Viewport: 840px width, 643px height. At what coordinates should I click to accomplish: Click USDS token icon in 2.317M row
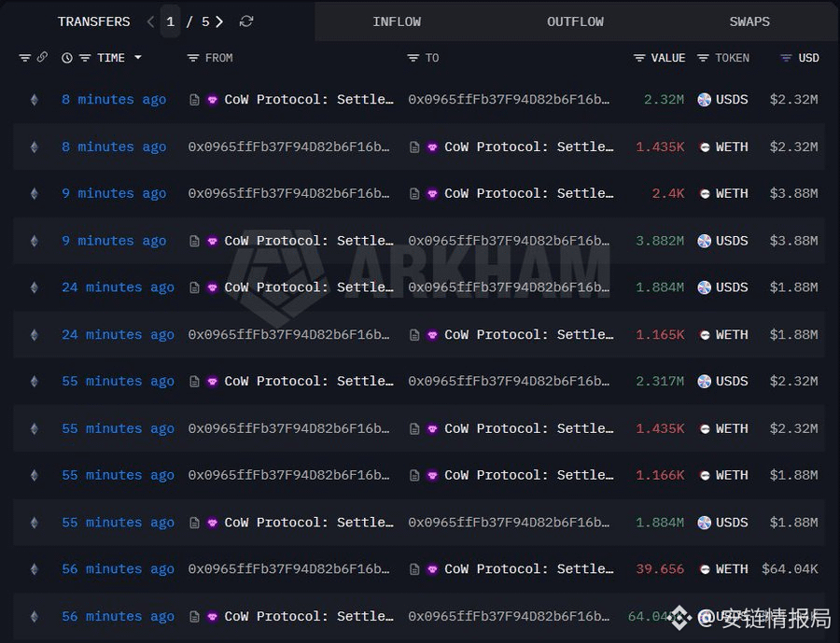click(x=705, y=382)
